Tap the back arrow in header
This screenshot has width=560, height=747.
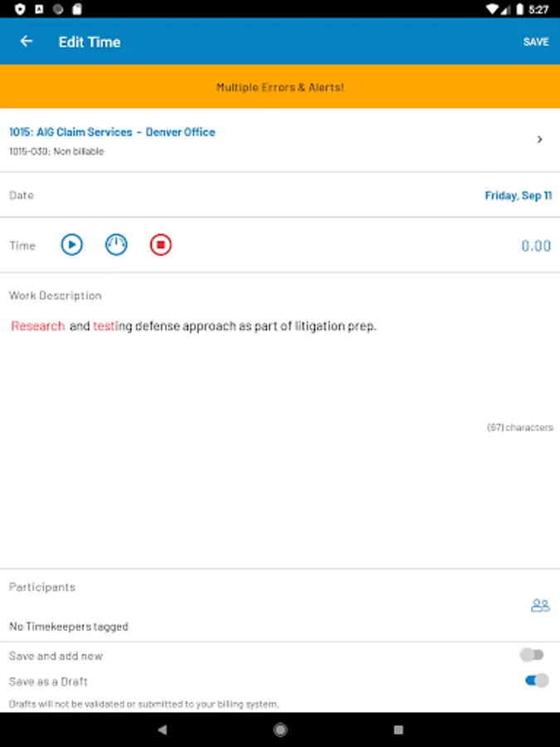[27, 41]
